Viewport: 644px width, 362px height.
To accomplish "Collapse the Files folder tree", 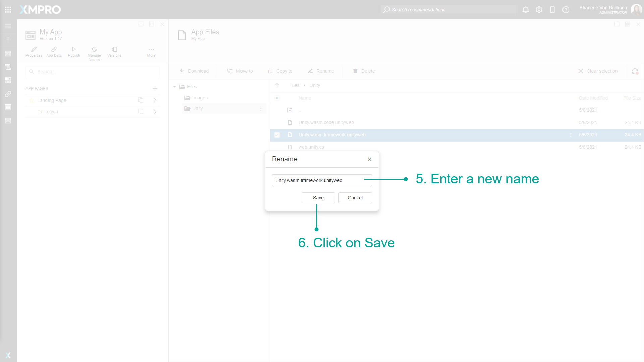I will (x=174, y=87).
